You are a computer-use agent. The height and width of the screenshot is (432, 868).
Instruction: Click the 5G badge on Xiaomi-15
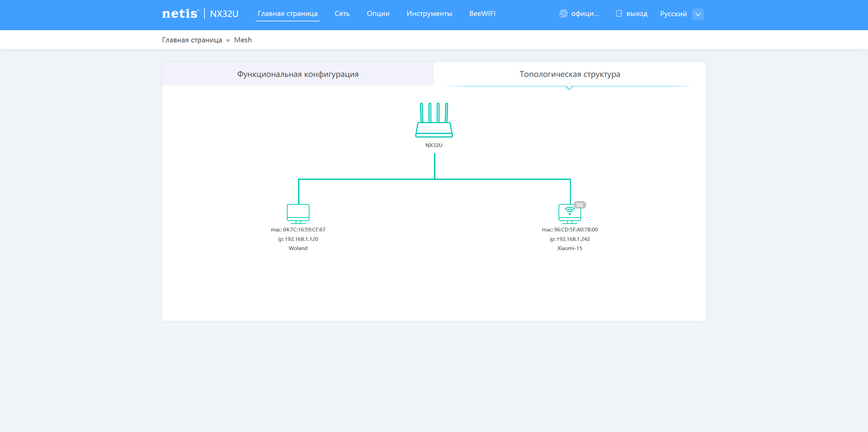(x=579, y=205)
